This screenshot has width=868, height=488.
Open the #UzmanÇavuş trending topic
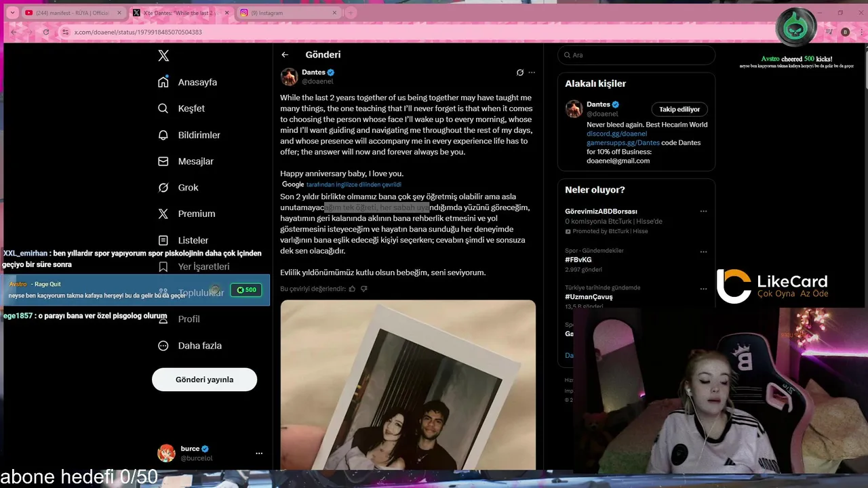[x=589, y=297]
